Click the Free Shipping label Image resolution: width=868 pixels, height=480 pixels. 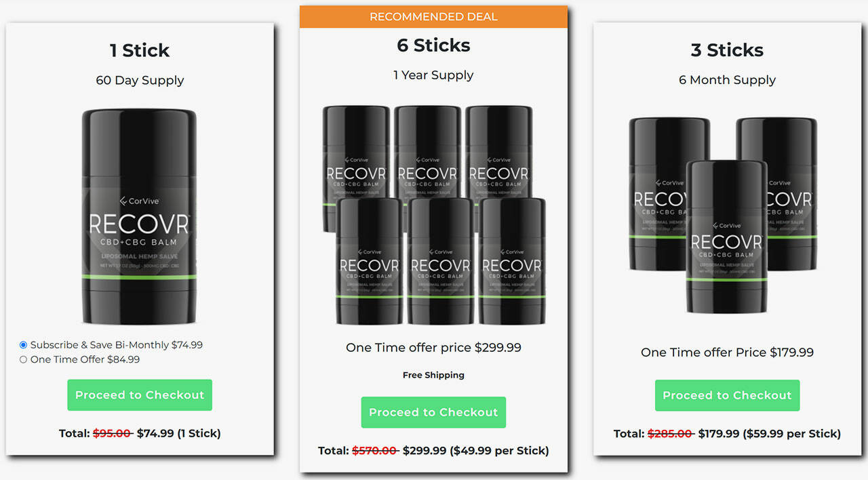[433, 375]
